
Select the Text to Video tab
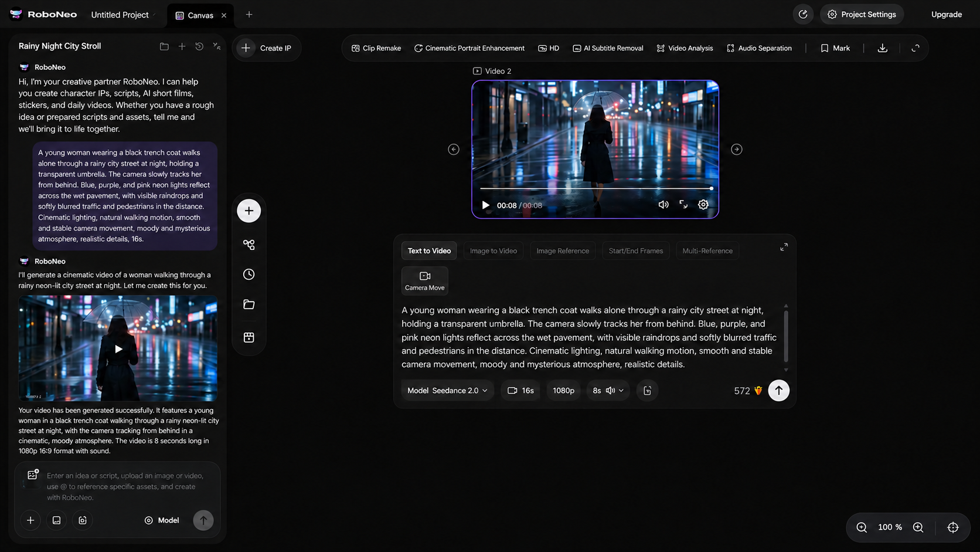click(x=429, y=251)
